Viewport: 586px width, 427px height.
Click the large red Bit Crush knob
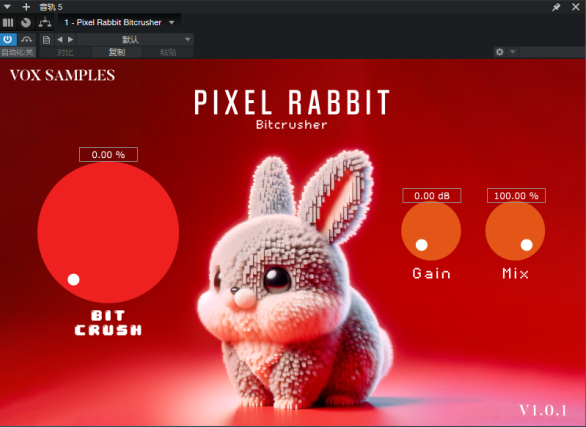pyautogui.click(x=108, y=232)
